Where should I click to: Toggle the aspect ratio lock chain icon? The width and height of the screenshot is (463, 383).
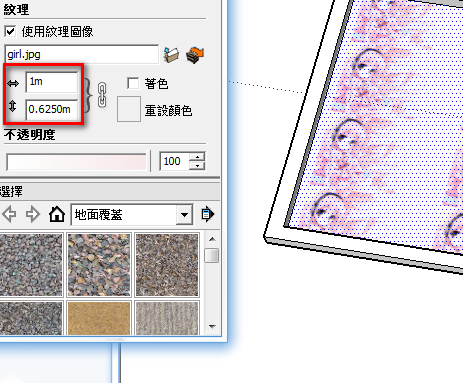tap(102, 95)
